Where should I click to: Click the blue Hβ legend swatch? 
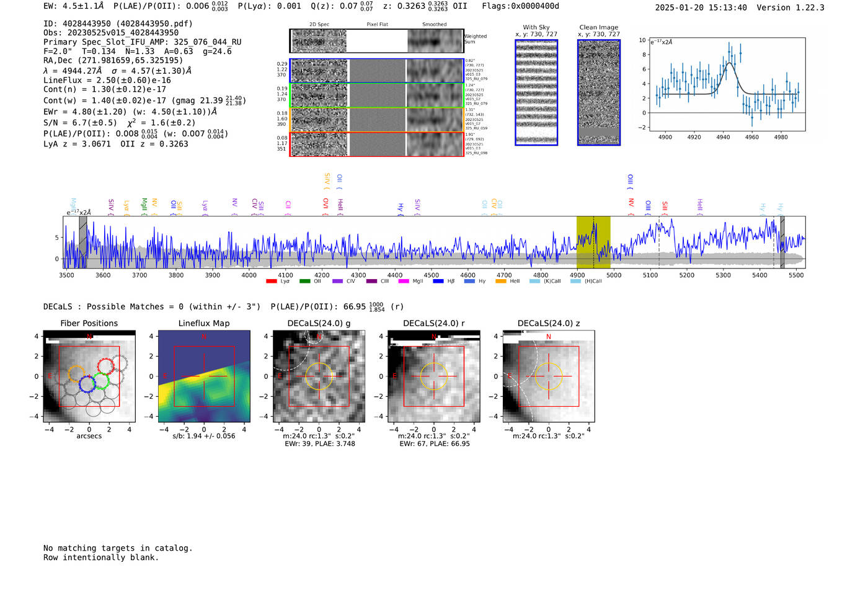pyautogui.click(x=438, y=282)
